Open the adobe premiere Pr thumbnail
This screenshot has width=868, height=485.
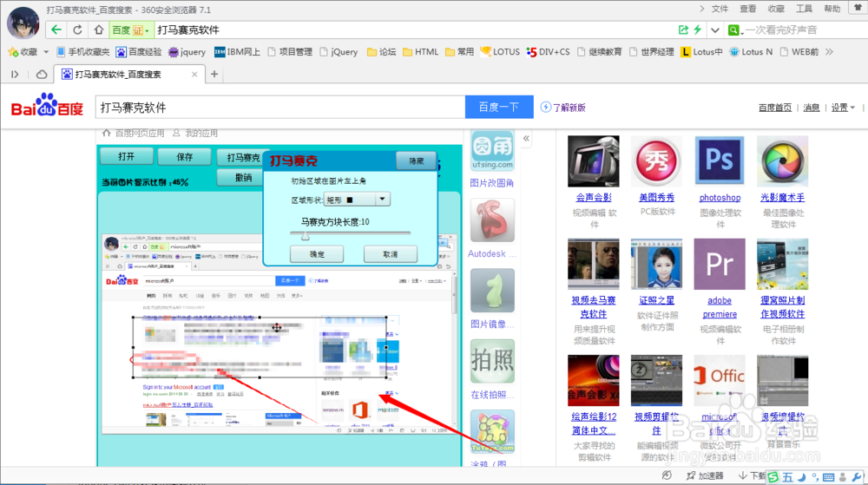pos(720,265)
